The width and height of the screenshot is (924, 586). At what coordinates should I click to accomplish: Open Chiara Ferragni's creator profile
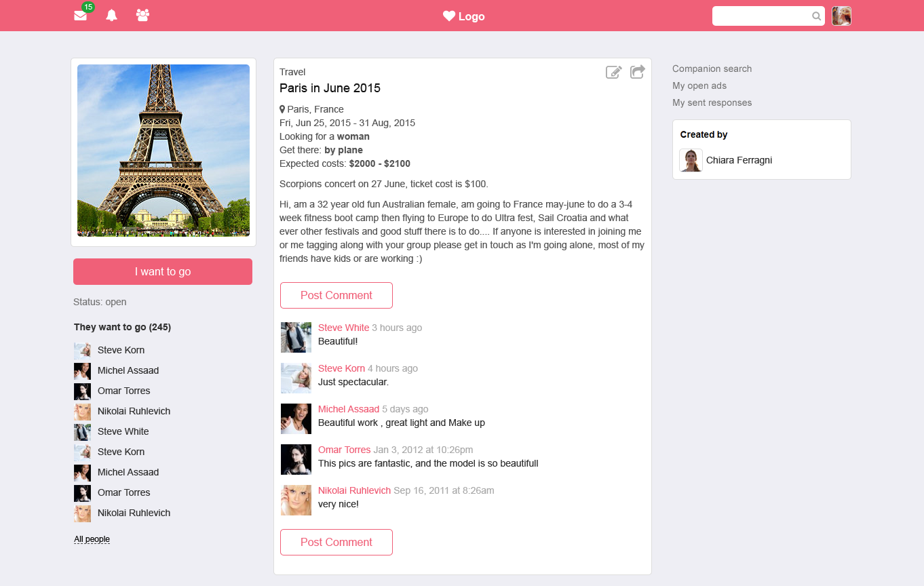tap(739, 160)
